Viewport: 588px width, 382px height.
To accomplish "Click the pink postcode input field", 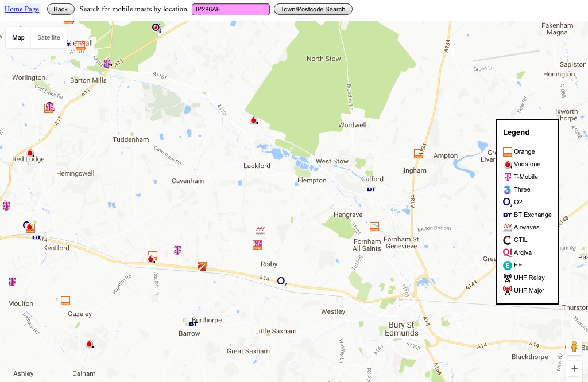I will coord(231,9).
